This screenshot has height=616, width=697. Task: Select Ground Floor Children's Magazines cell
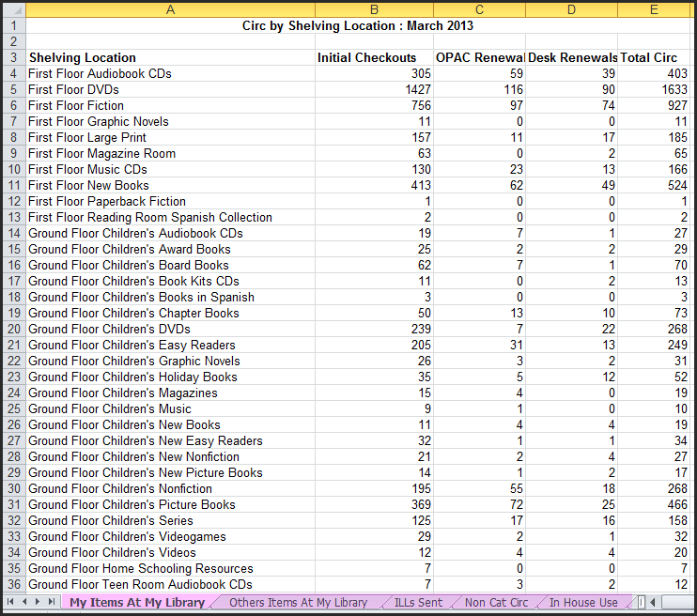tap(170, 393)
